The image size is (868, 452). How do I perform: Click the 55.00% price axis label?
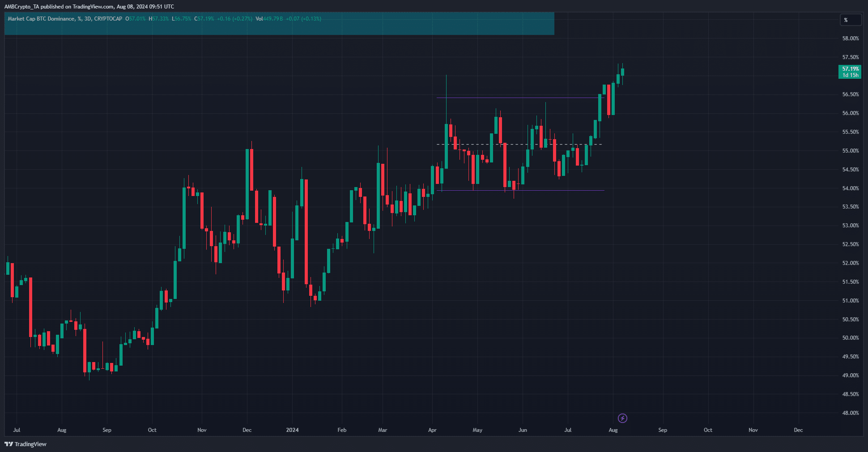click(x=850, y=151)
